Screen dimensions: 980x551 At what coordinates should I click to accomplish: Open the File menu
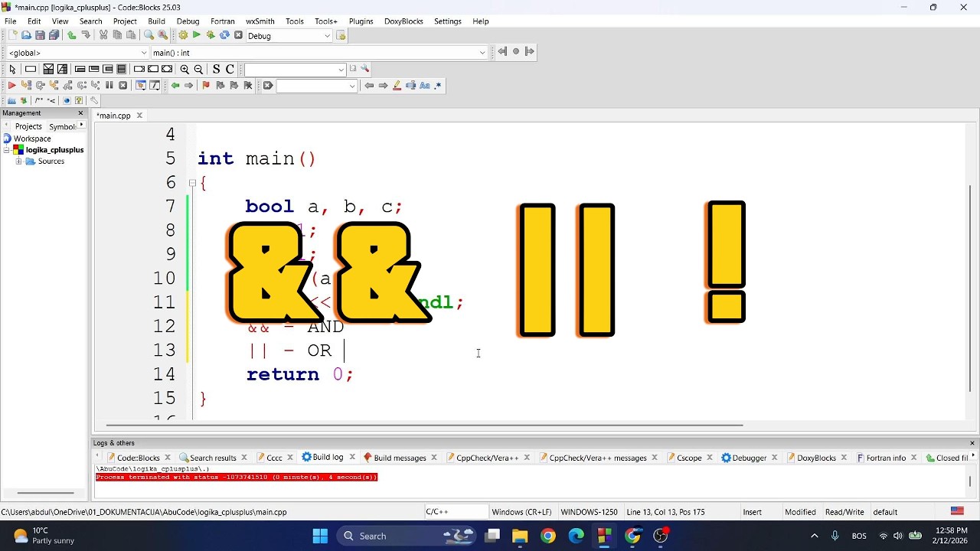click(x=11, y=21)
